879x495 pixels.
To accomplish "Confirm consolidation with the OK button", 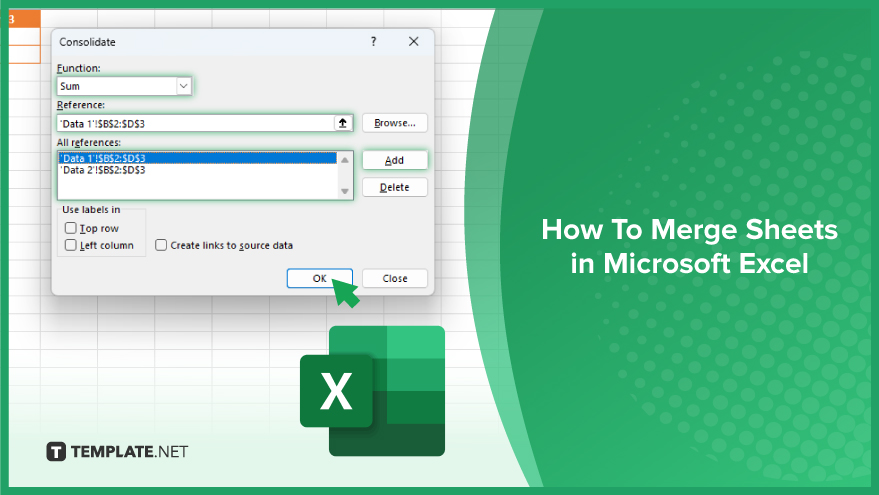I will pyautogui.click(x=320, y=278).
